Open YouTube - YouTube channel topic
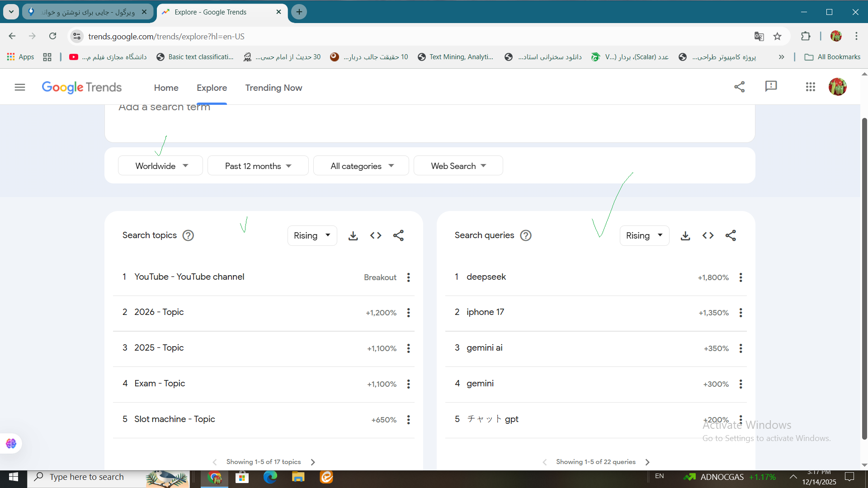 (x=189, y=277)
